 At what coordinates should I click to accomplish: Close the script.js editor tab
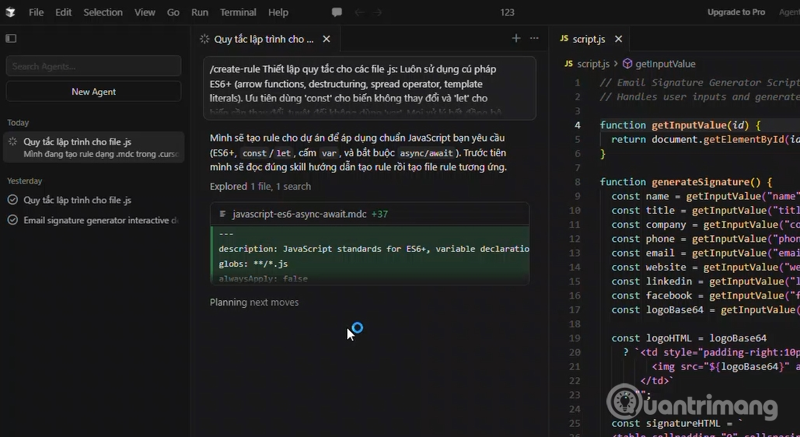coord(619,39)
